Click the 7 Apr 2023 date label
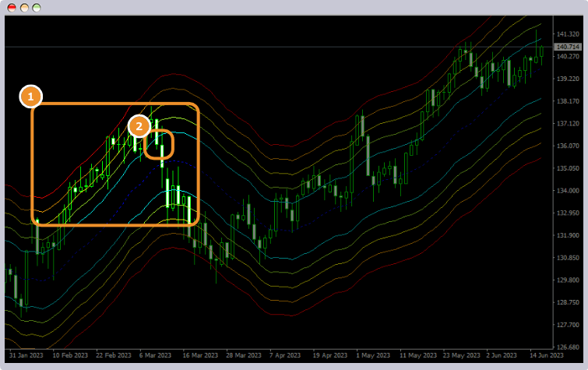Viewport: 588px width, 370px height. 285,355
